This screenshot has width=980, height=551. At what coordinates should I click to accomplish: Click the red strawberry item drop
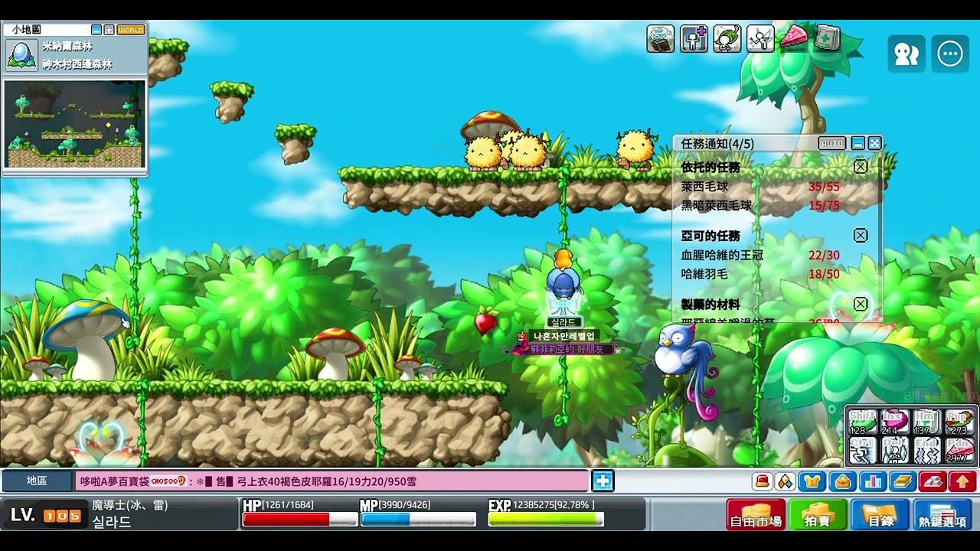tap(486, 321)
